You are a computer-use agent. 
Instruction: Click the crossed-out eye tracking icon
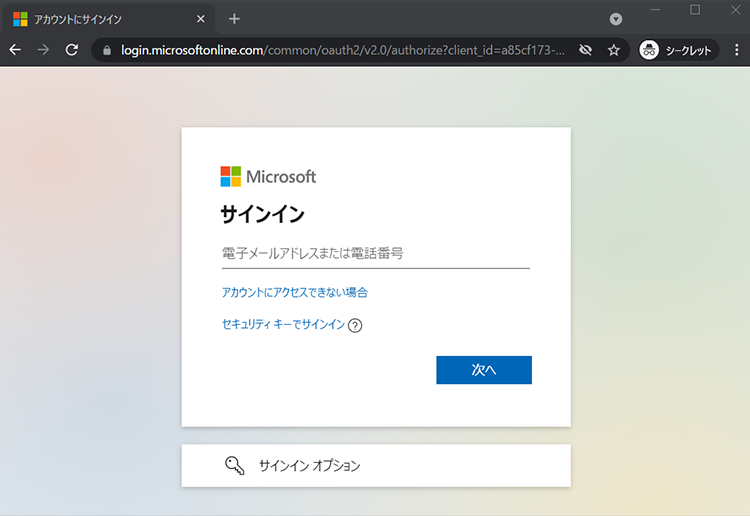point(585,50)
